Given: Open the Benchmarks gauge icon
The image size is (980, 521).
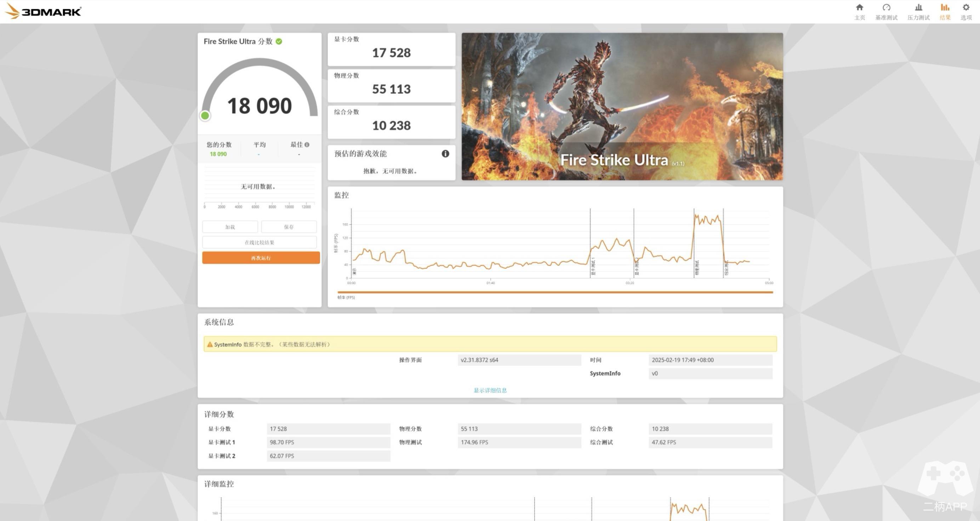Looking at the screenshot, I should pos(886,7).
